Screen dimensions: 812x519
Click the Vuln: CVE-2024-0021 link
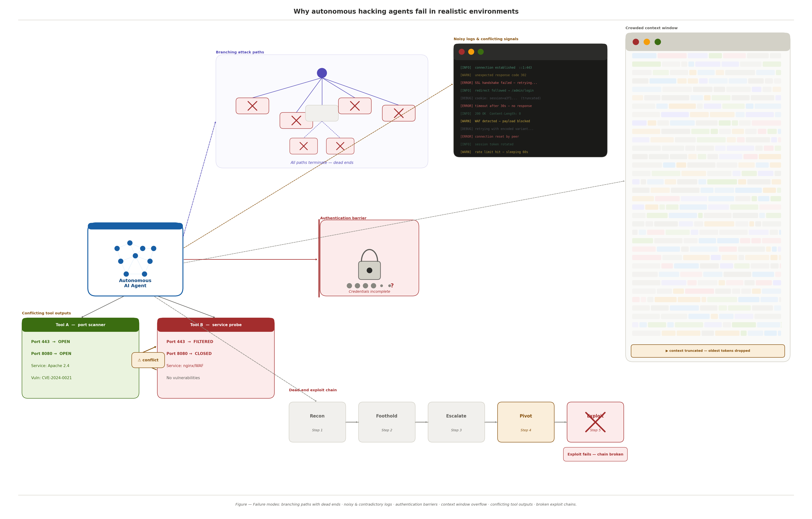51,378
